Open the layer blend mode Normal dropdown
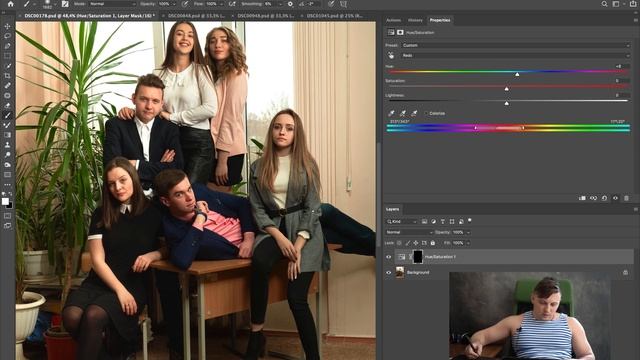This screenshot has width=640, height=360. pos(409,232)
